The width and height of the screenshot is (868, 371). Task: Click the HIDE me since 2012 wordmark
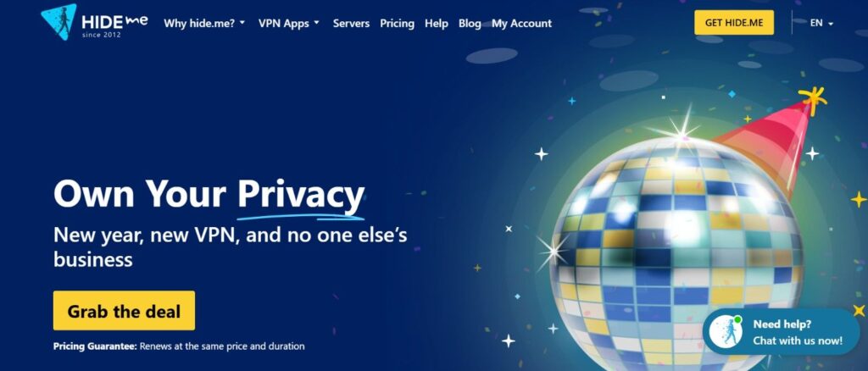pos(114,25)
